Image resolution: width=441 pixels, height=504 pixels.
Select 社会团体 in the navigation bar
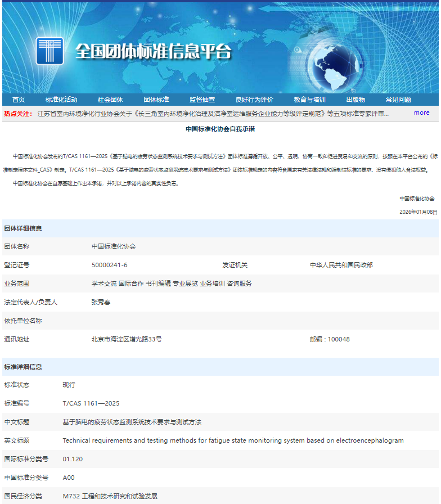point(110,100)
